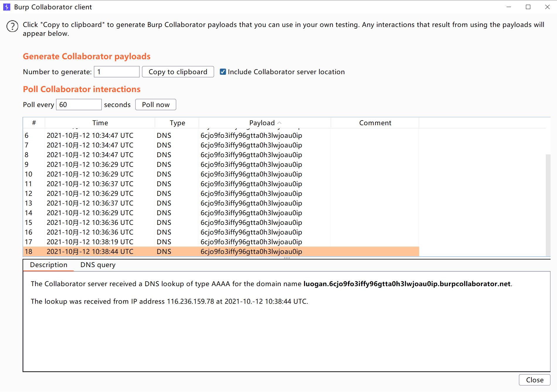Image resolution: width=557 pixels, height=392 pixels.
Task: Select interaction row number 9
Action: (x=221, y=164)
